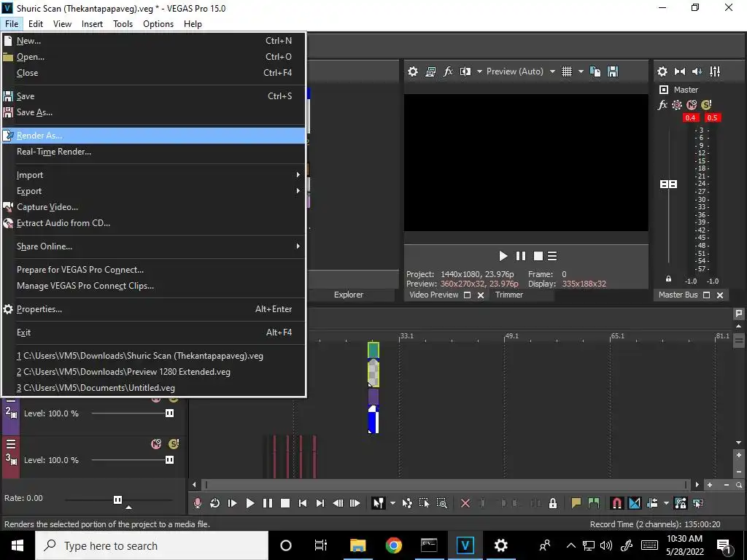This screenshot has width=747, height=560.
Task: Toggle snapping magnet icon
Action: [x=617, y=503]
